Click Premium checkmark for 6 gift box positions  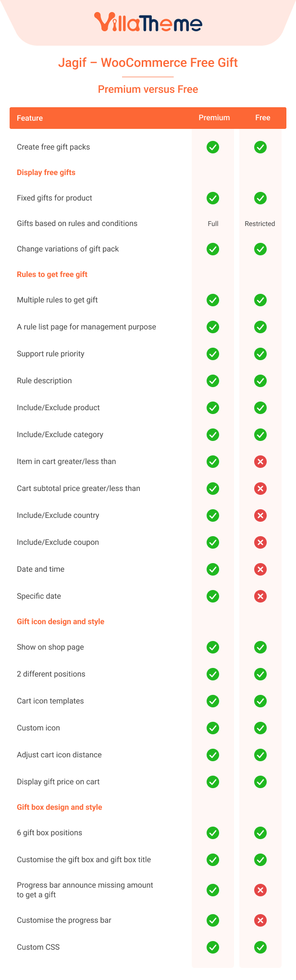[x=213, y=833]
